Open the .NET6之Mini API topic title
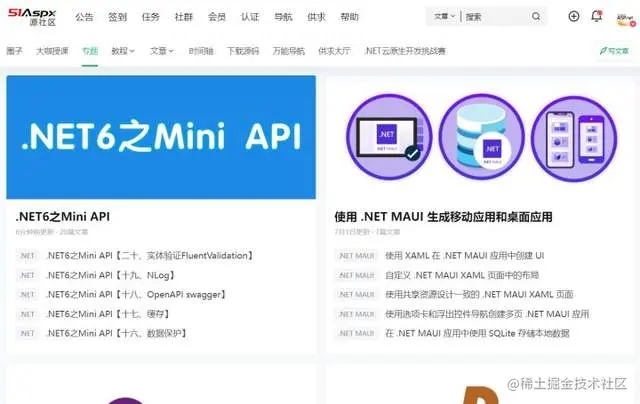The image size is (640, 404). click(62, 217)
